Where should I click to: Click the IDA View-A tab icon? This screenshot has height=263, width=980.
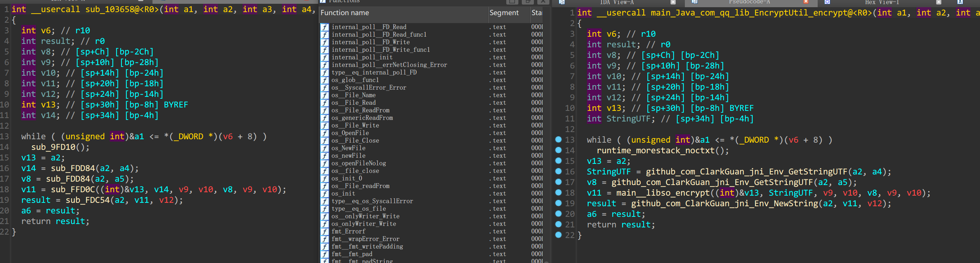pyautogui.click(x=562, y=2)
